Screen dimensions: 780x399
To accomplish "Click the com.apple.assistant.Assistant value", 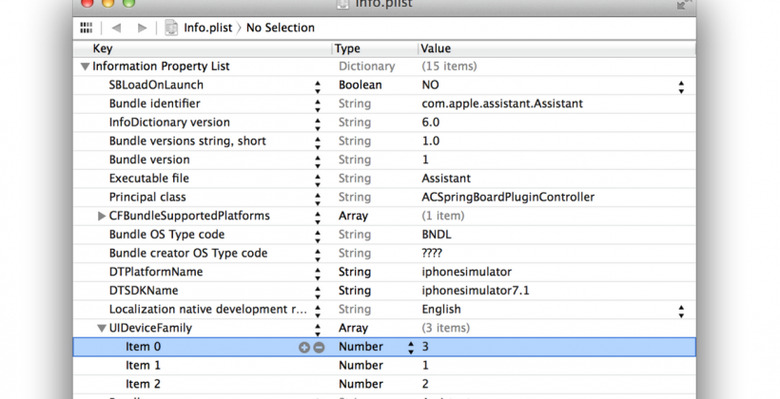I will click(502, 103).
